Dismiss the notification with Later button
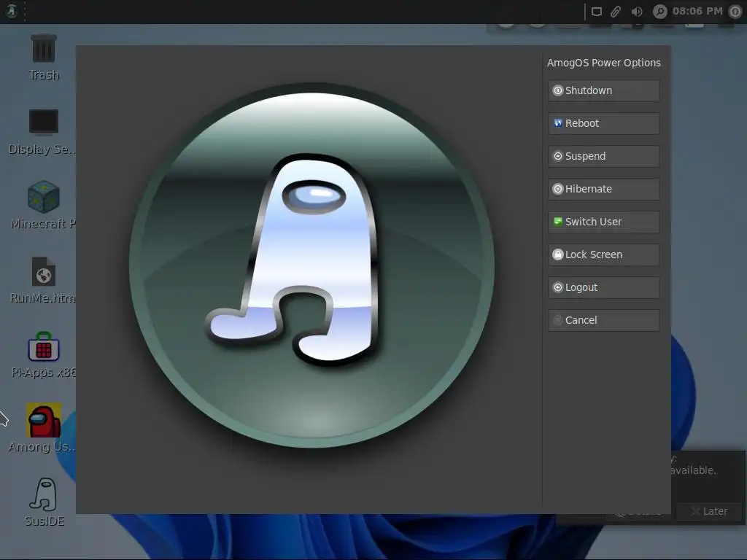 [709, 511]
